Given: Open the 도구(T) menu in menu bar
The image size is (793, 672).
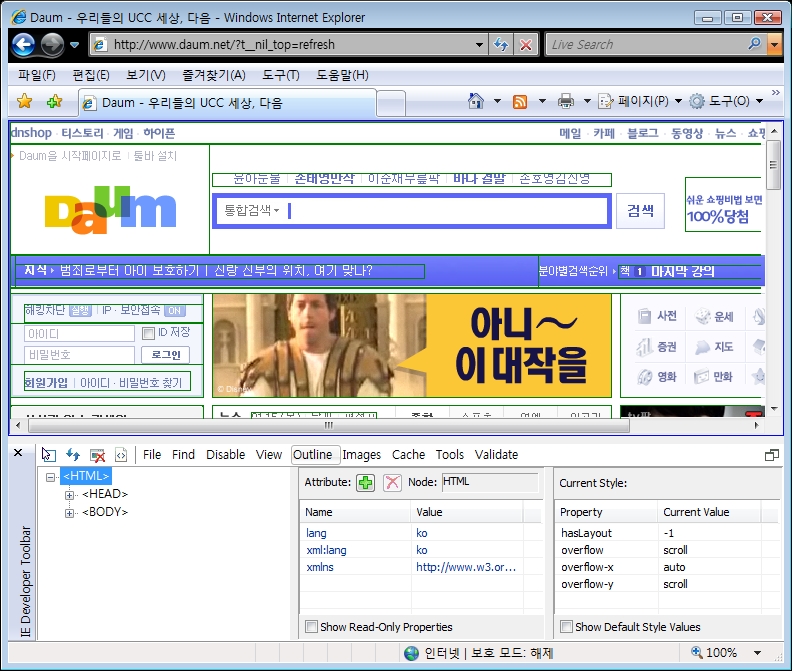Looking at the screenshot, I should point(281,75).
